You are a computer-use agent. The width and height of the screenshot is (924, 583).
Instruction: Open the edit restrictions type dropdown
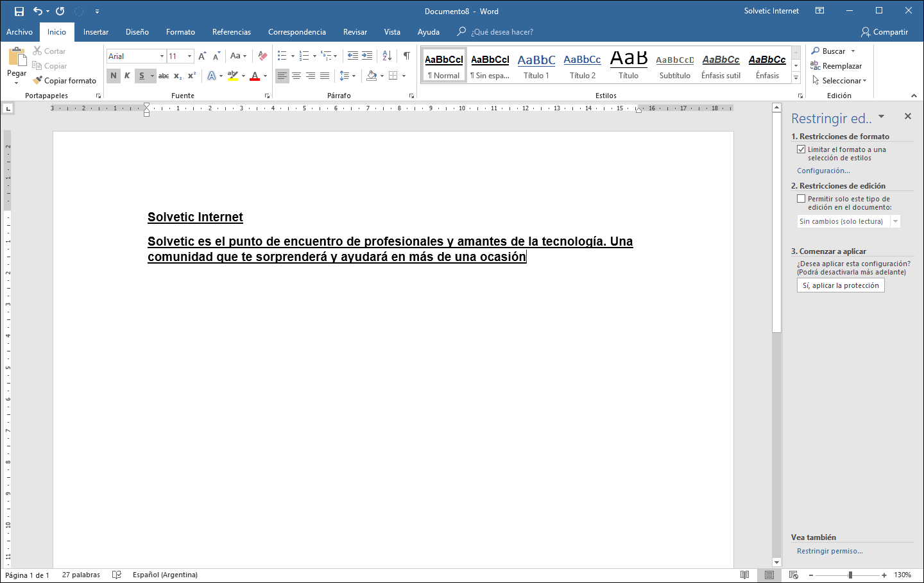point(896,221)
